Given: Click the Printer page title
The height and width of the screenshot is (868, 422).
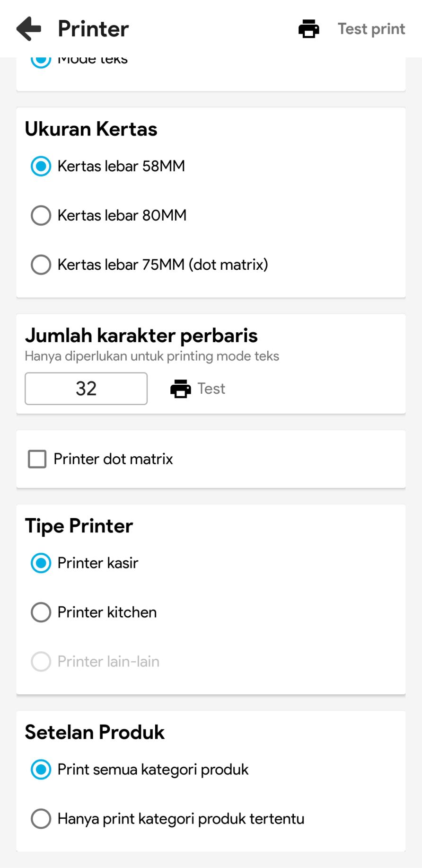Looking at the screenshot, I should [x=93, y=29].
